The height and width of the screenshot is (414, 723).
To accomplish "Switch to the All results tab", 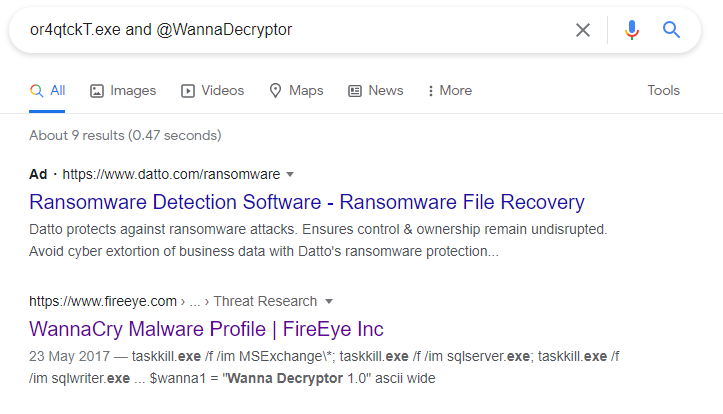I will (x=47, y=90).
